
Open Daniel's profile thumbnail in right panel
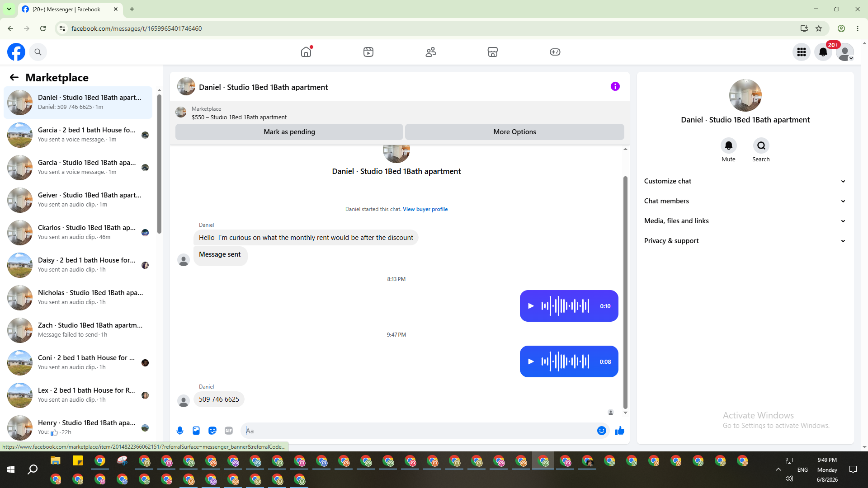(x=745, y=95)
